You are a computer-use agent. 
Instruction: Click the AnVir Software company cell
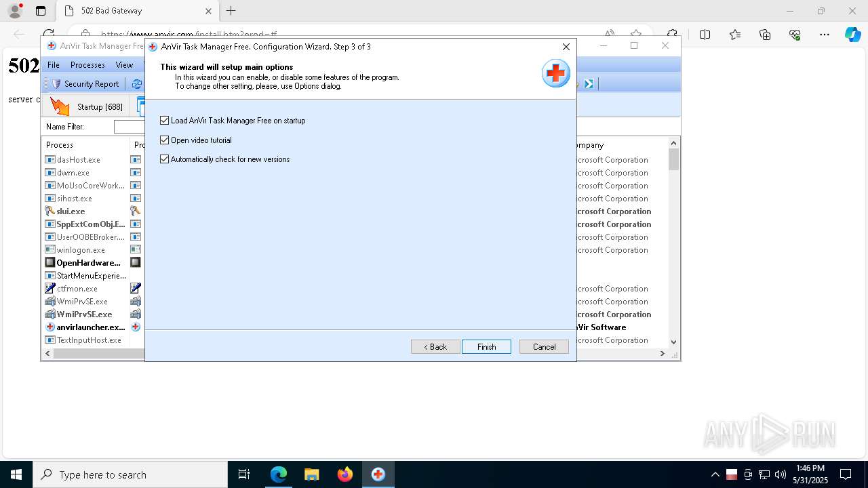[601, 327]
